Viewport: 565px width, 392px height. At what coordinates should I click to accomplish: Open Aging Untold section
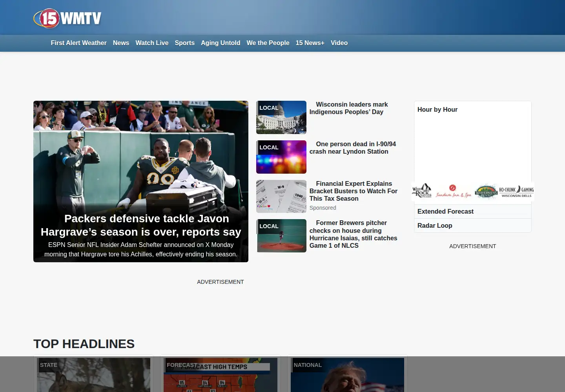coord(221,43)
